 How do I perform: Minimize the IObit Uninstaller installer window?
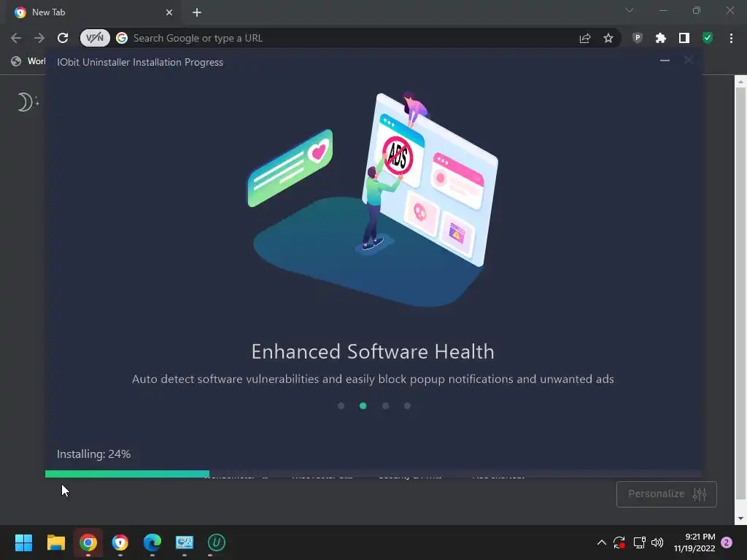tap(665, 61)
